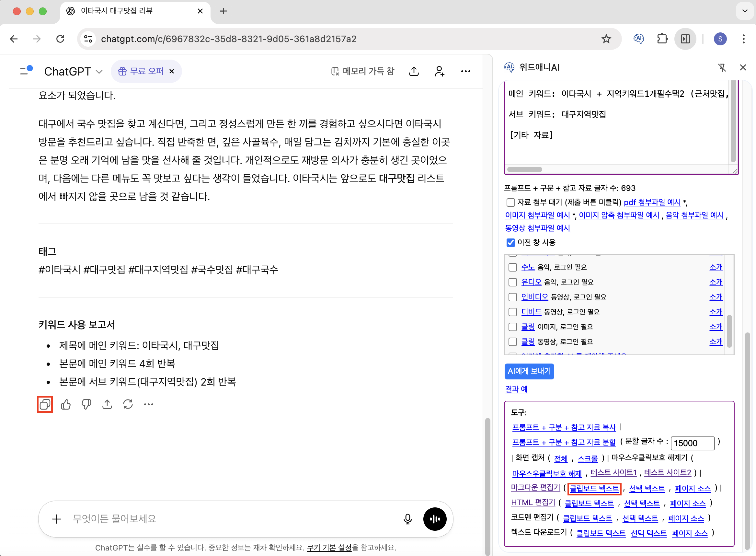This screenshot has width=756, height=556.
Task: Enable the 자료 첨부 대기 checkbox
Action: click(510, 202)
